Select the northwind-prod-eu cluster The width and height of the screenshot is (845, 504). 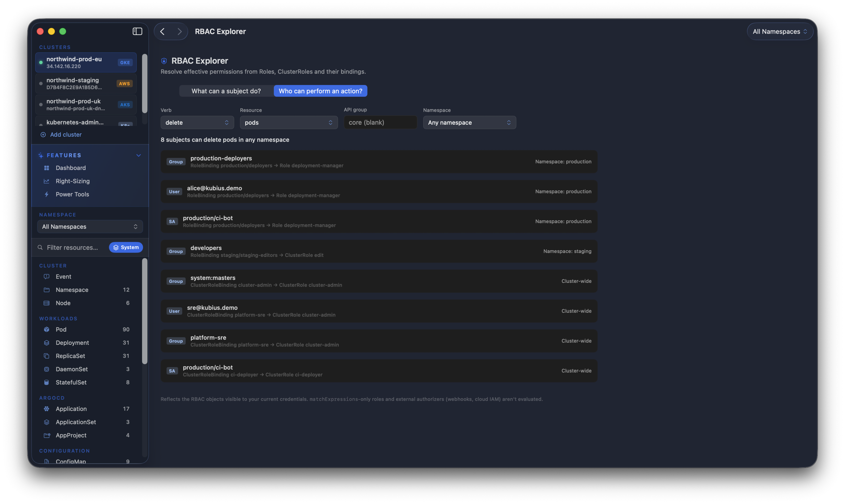pos(86,63)
